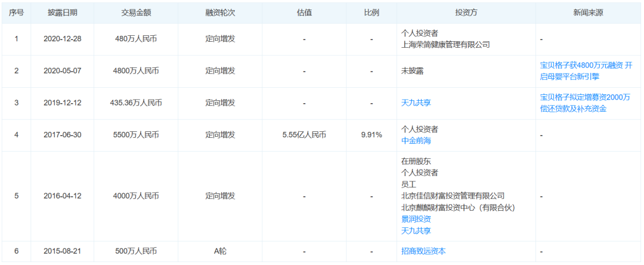644x265 pixels.
Task: Select 定向增发 in the 2020-12-28 row
Action: click(221, 39)
